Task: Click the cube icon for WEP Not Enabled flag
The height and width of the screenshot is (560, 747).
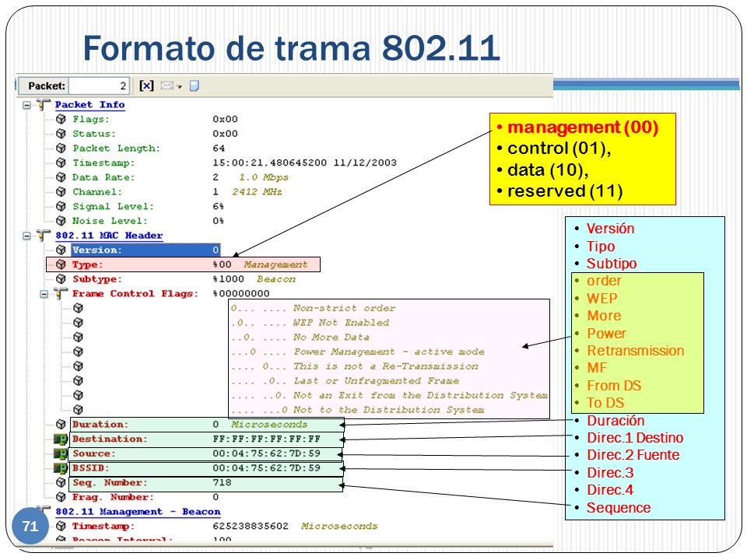Action: point(78,323)
